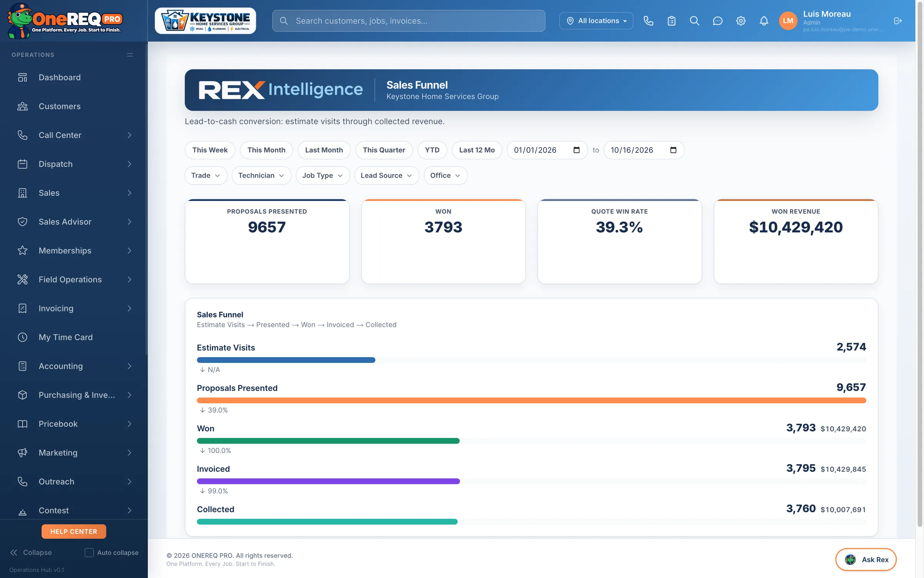
Task: Expand the Invoicing sidebar section
Action: [74, 308]
